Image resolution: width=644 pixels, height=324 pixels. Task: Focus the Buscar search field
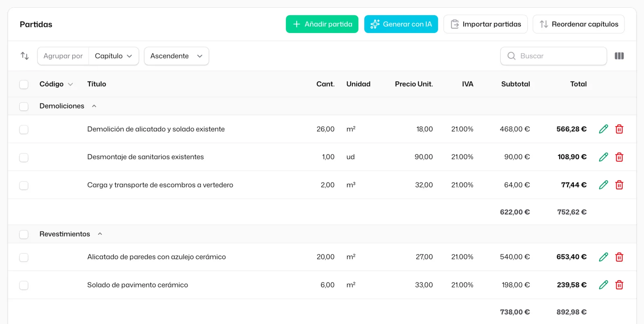553,56
